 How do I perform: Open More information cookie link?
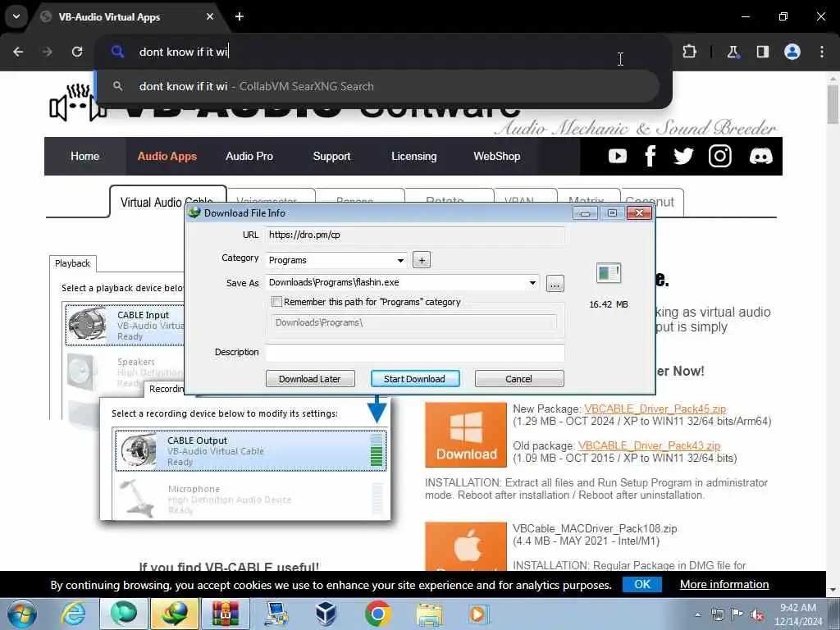724,584
